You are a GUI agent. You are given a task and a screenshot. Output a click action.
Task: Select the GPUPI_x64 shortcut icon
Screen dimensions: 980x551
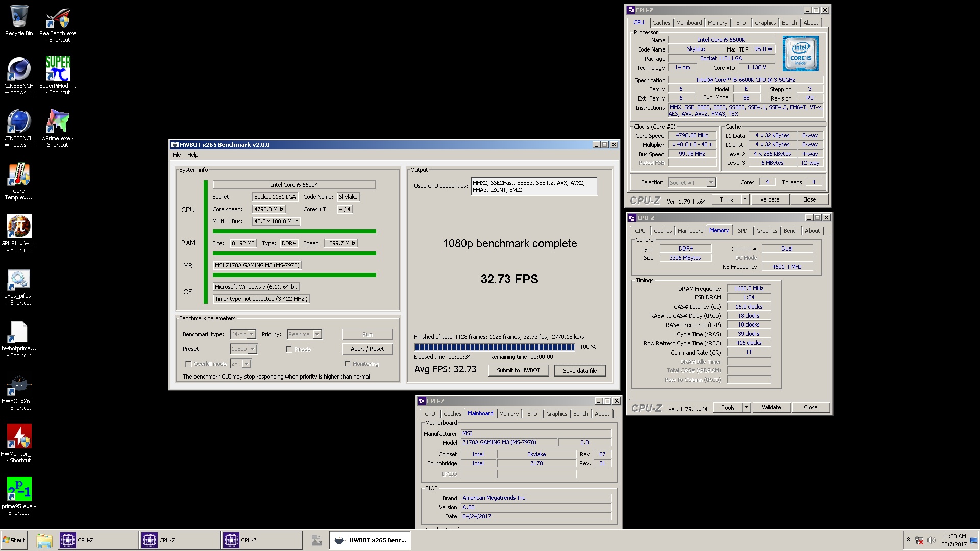[x=19, y=234]
